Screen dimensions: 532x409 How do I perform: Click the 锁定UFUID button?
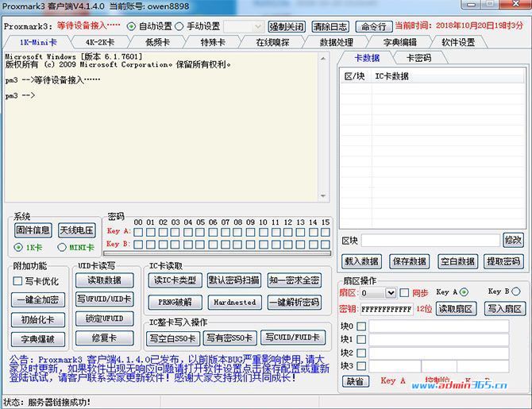105,318
